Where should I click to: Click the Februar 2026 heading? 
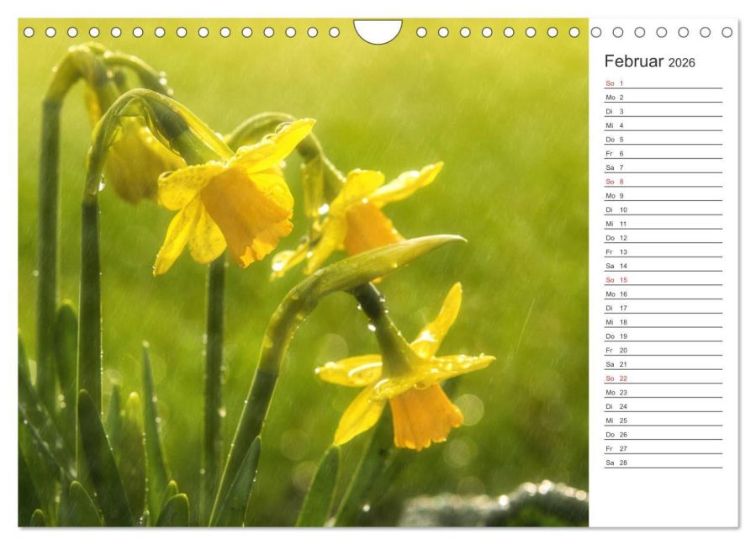(649, 61)
